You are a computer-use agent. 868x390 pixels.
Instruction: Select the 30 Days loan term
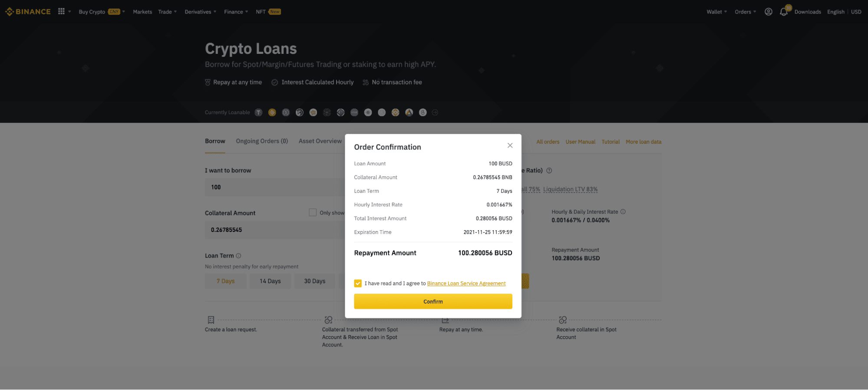tap(315, 281)
